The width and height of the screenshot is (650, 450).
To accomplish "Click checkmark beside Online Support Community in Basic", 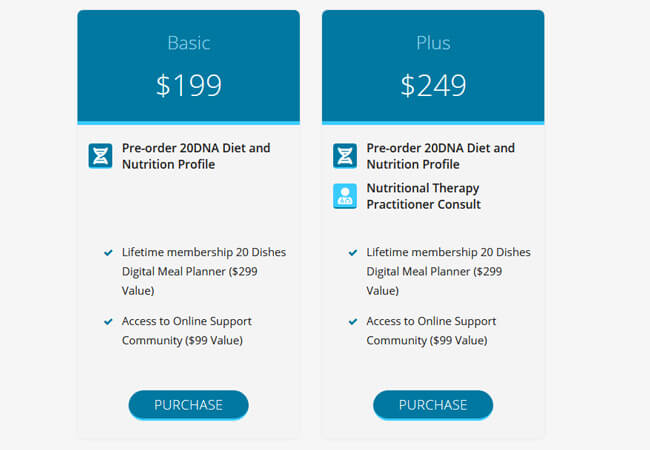I will pyautogui.click(x=108, y=321).
